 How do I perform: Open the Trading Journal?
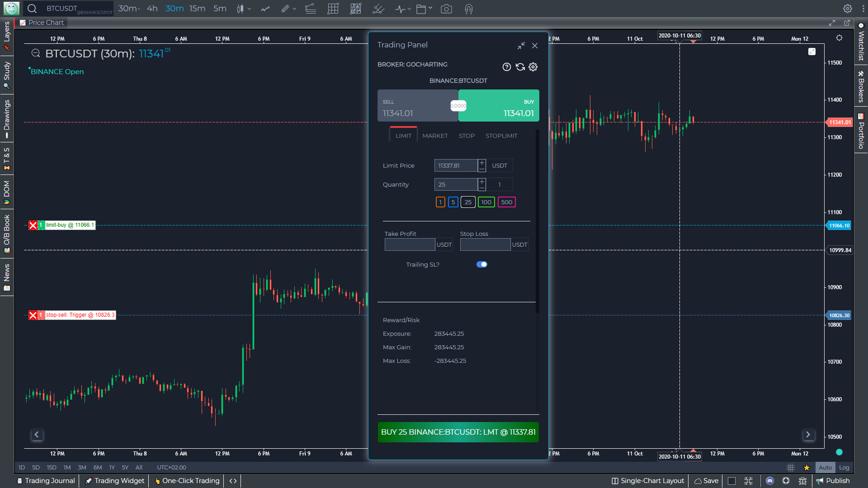click(x=45, y=481)
